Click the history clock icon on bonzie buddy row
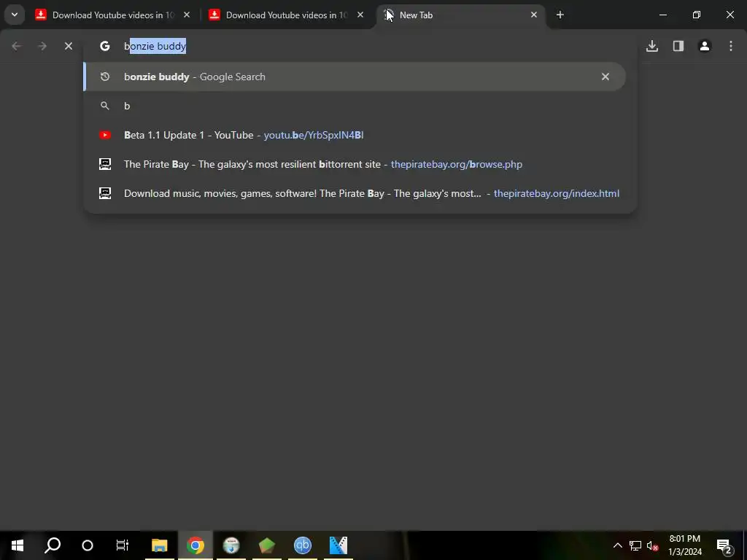 tap(105, 77)
